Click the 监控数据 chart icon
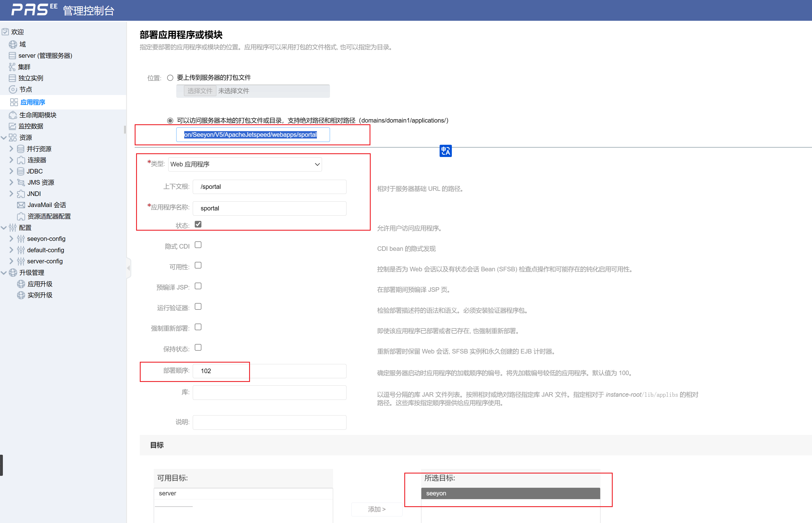812x523 pixels. click(12, 126)
